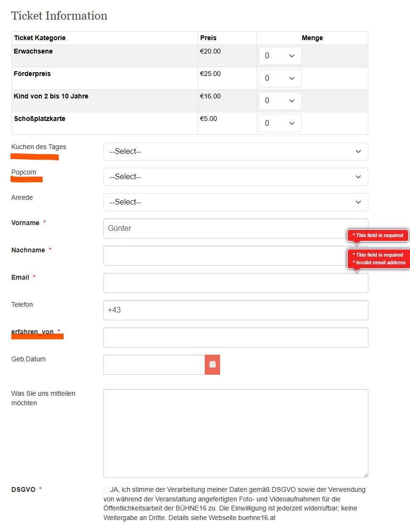The image size is (410, 532).
Task: Focus the 'Was Sie uns mitteilen möchten' textarea
Action: 235,433
